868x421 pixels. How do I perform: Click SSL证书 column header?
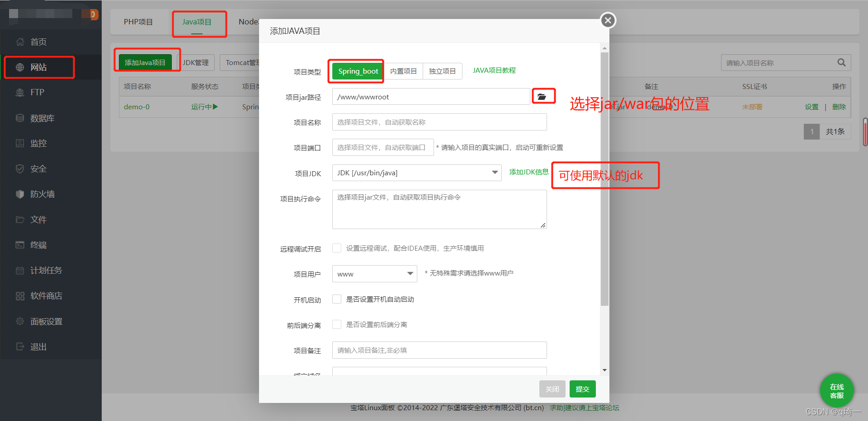pyautogui.click(x=755, y=86)
